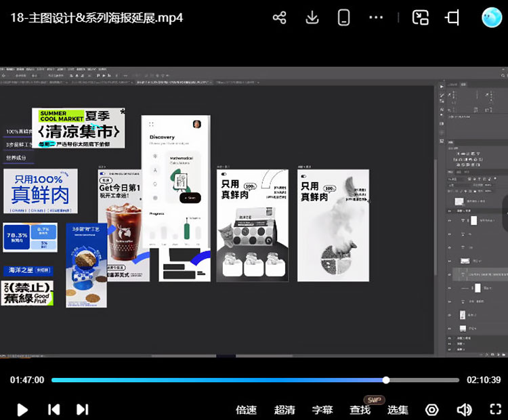Play the video
The image size is (508, 420).
pyautogui.click(x=22, y=409)
